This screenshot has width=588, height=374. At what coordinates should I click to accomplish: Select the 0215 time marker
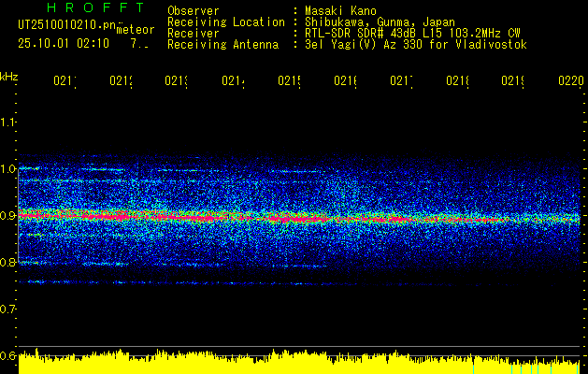[x=289, y=80]
